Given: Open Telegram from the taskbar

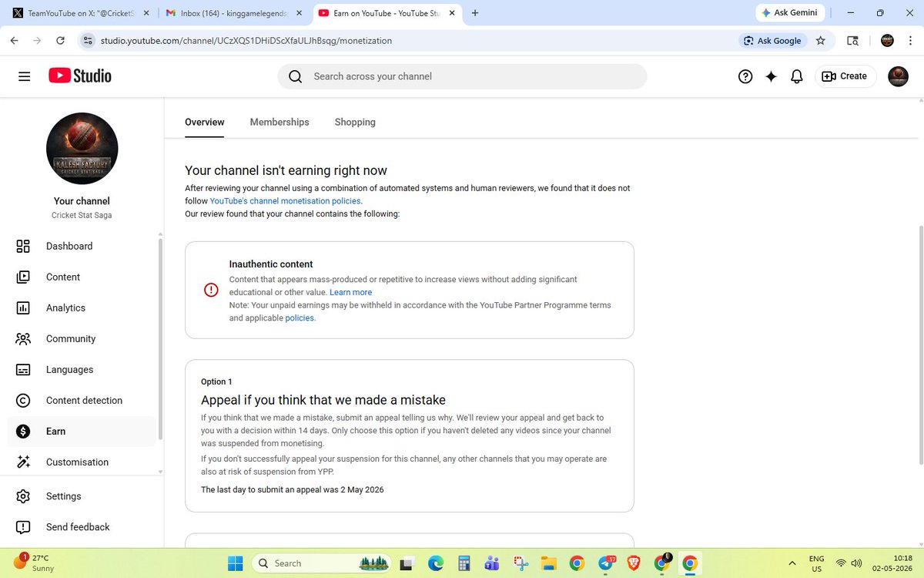Looking at the screenshot, I should point(605,563).
